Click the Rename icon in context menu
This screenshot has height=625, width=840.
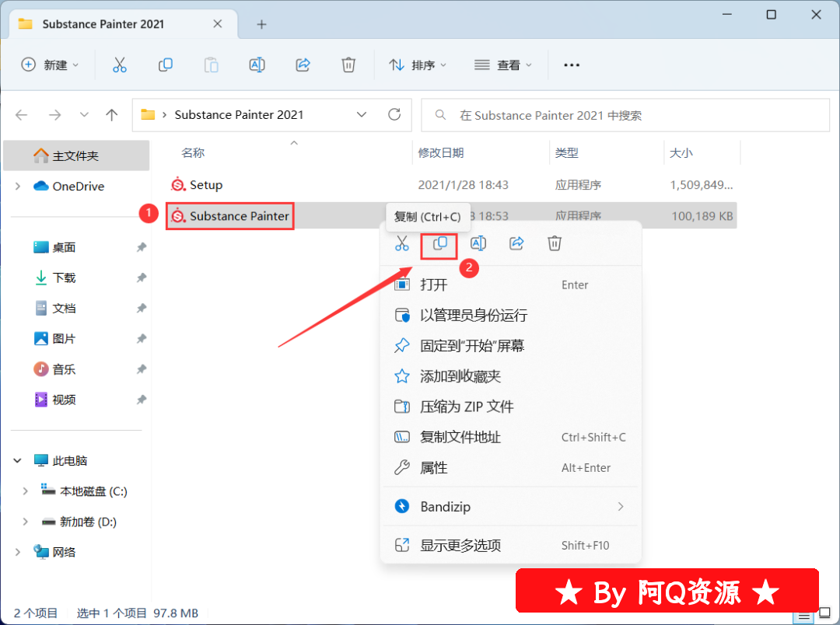click(478, 243)
